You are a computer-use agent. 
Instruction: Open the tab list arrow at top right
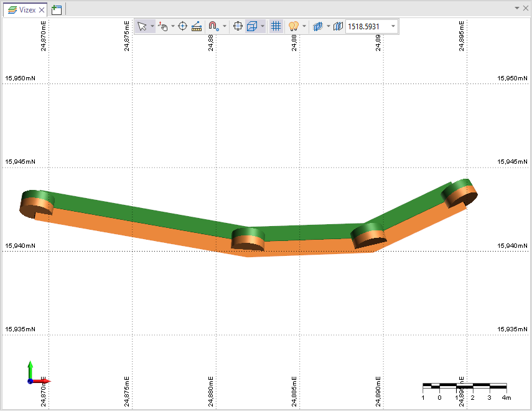pyautogui.click(x=516, y=8)
